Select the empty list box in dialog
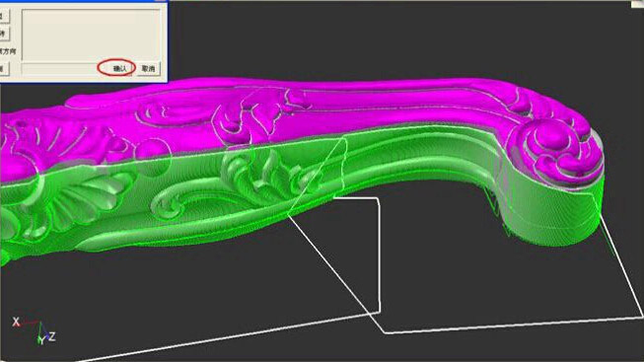Image resolution: width=644 pixels, height=362 pixels. [x=91, y=35]
